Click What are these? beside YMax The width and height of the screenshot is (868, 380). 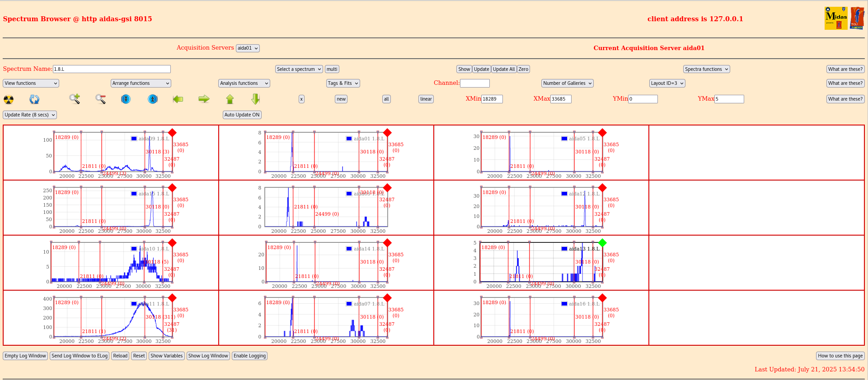coord(845,99)
